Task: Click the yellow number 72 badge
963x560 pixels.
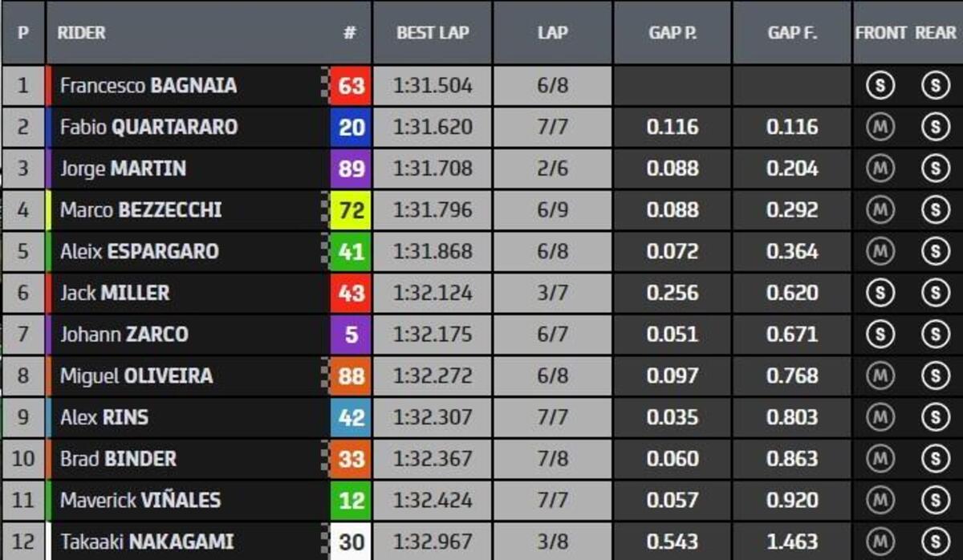Action: tap(351, 210)
